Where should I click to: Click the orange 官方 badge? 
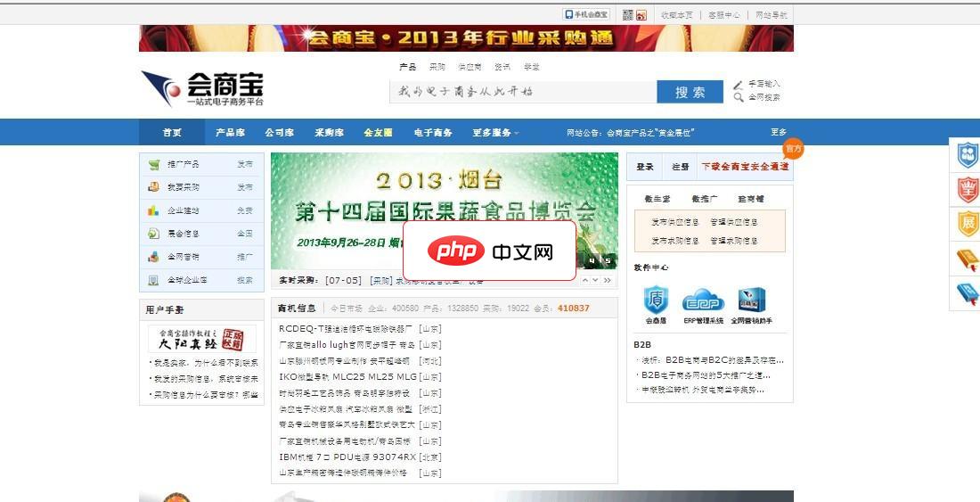pyautogui.click(x=793, y=149)
